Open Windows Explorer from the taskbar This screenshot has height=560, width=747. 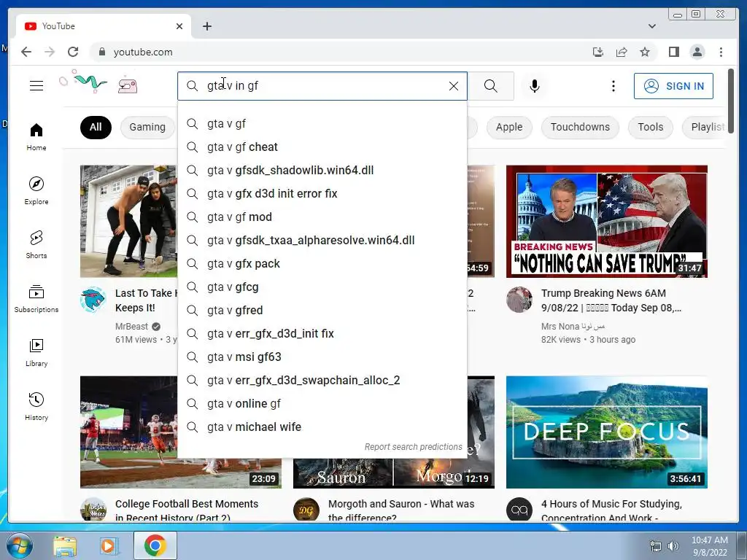click(x=65, y=545)
